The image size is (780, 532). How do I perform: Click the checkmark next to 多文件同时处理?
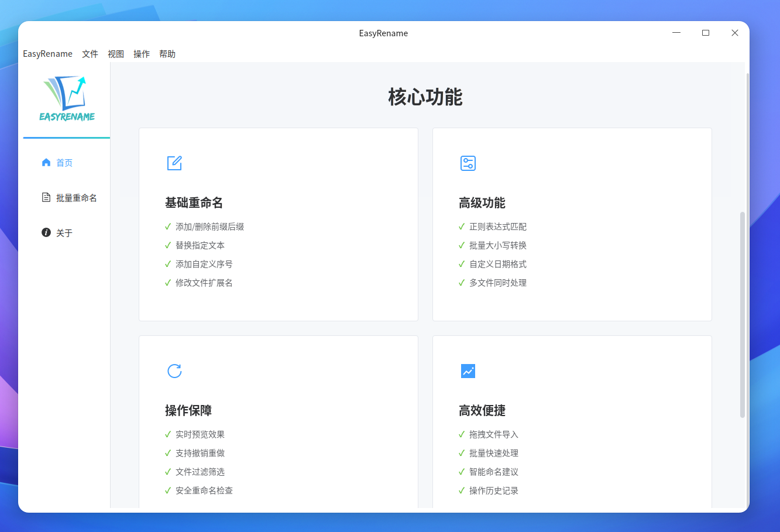pyautogui.click(x=462, y=283)
